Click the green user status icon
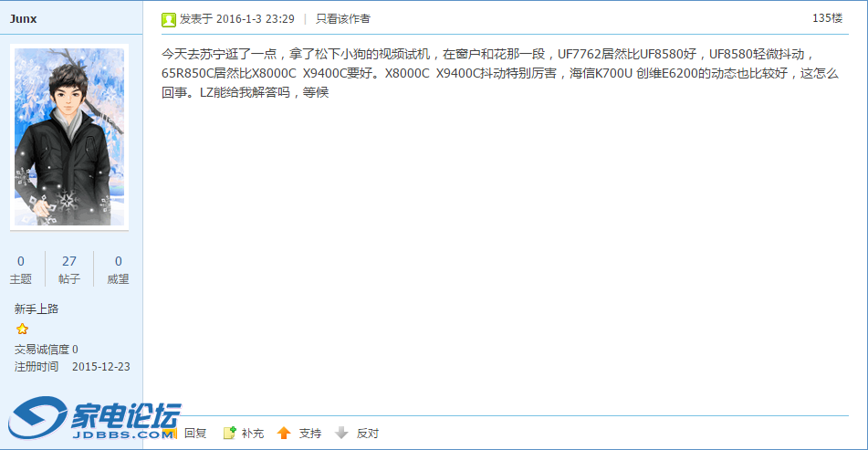This screenshot has height=450, width=868. click(168, 20)
